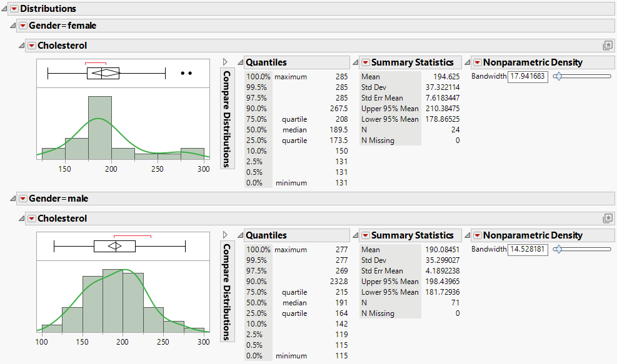
Task: Open the female Summary Statistics red triangle menu
Action: [x=365, y=62]
